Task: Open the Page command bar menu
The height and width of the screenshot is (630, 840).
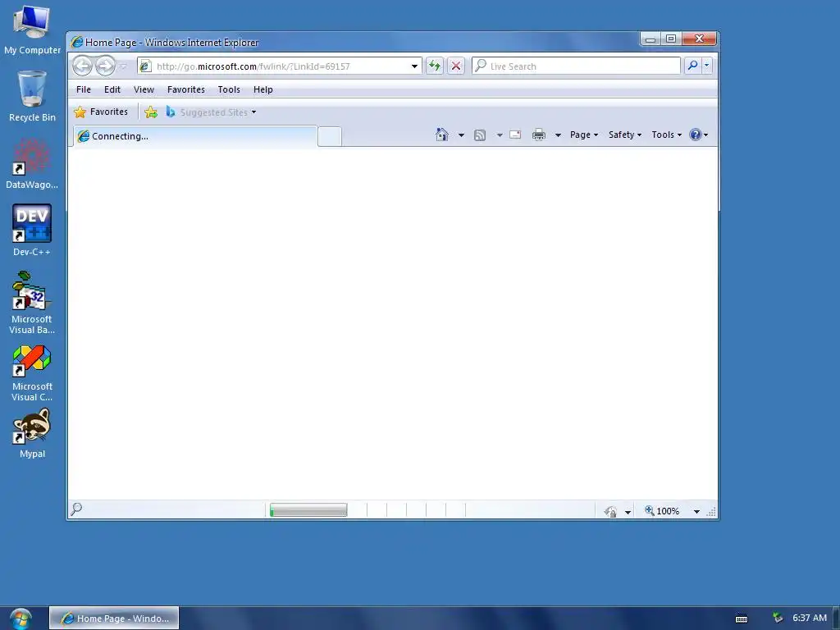Action: (584, 135)
